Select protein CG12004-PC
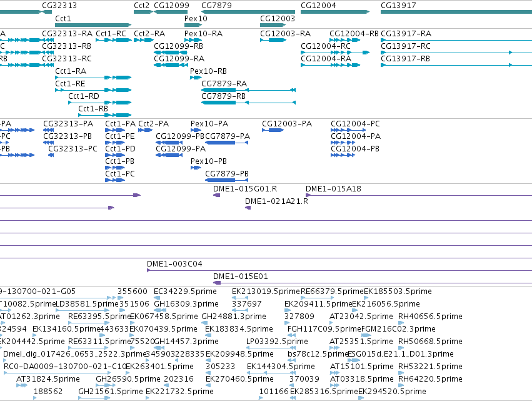The width and height of the screenshot is (532, 401). [348, 130]
